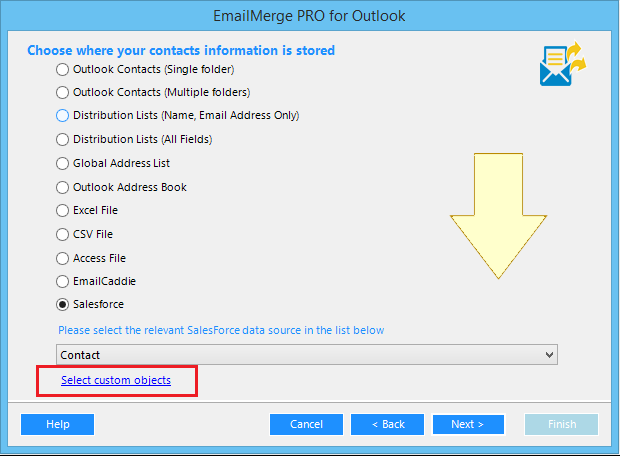This screenshot has height=456, width=620.
Task: Open the Salesforce data source dropdown
Action: pos(306,355)
